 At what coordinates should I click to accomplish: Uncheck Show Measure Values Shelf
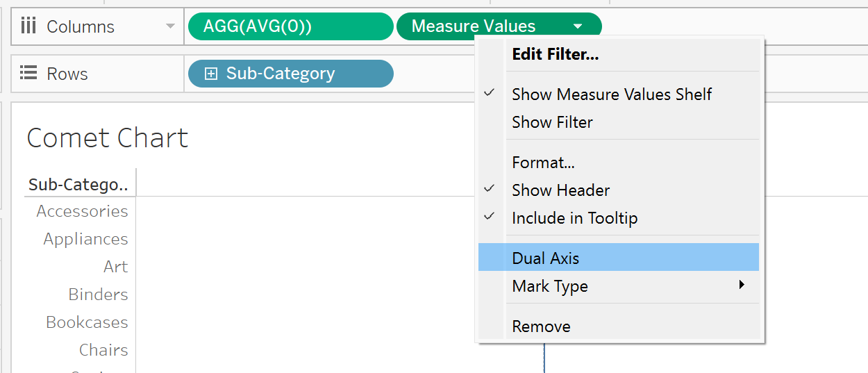(611, 94)
